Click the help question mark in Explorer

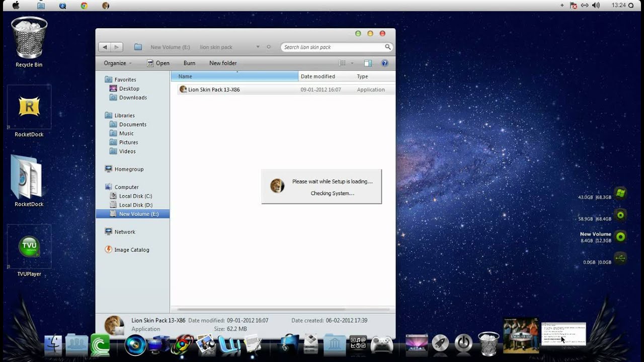385,63
